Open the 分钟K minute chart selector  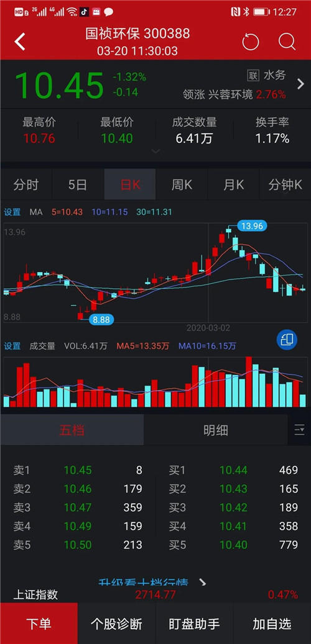285,184
